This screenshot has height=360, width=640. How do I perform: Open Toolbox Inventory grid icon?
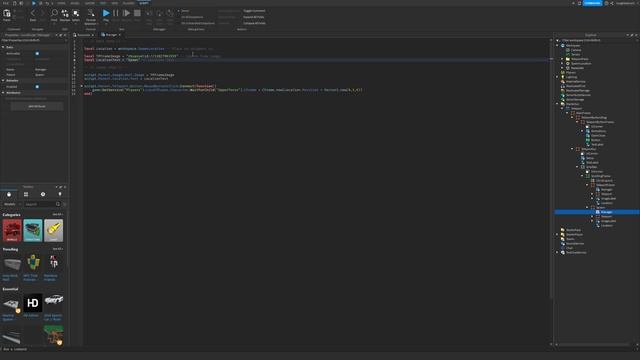26,194
